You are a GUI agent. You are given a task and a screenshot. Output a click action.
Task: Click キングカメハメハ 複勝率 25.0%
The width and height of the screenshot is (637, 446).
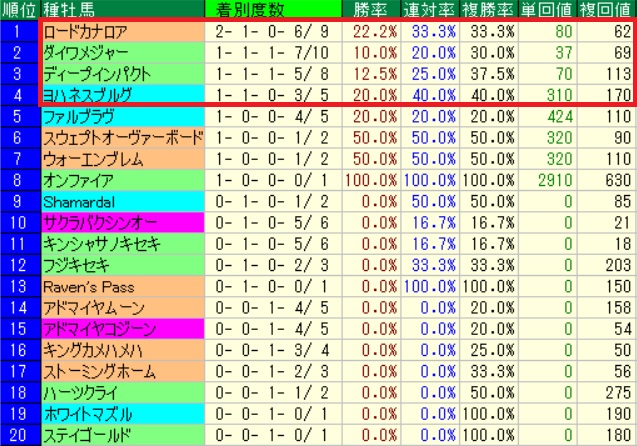pyautogui.click(x=489, y=350)
